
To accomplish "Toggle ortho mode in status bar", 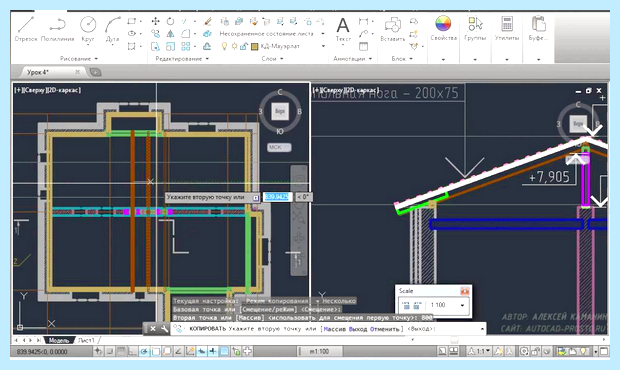I will 133,351.
